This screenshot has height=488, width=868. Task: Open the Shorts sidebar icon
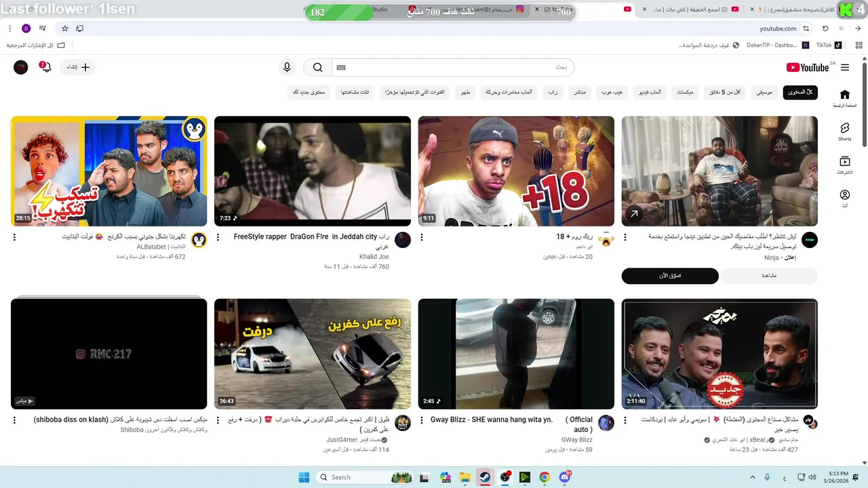click(x=844, y=131)
